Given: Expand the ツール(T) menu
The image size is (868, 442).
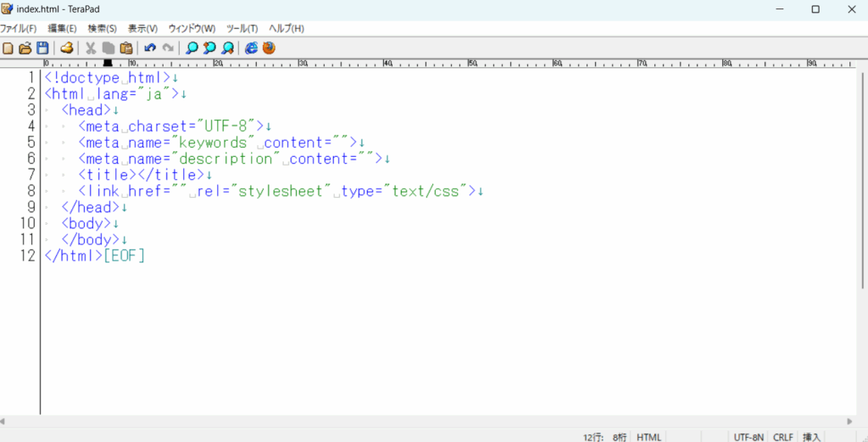Looking at the screenshot, I should pos(242,28).
